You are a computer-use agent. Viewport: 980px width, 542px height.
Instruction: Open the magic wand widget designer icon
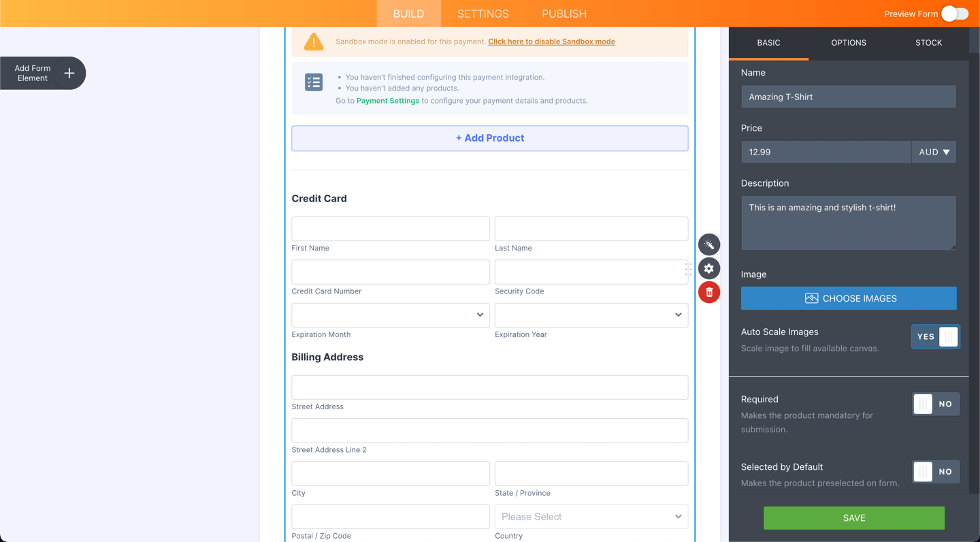point(709,244)
